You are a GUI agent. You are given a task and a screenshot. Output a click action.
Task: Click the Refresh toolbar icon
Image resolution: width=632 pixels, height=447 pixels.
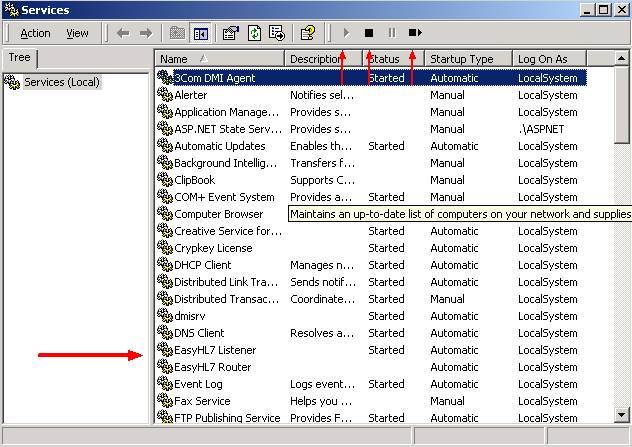[254, 33]
